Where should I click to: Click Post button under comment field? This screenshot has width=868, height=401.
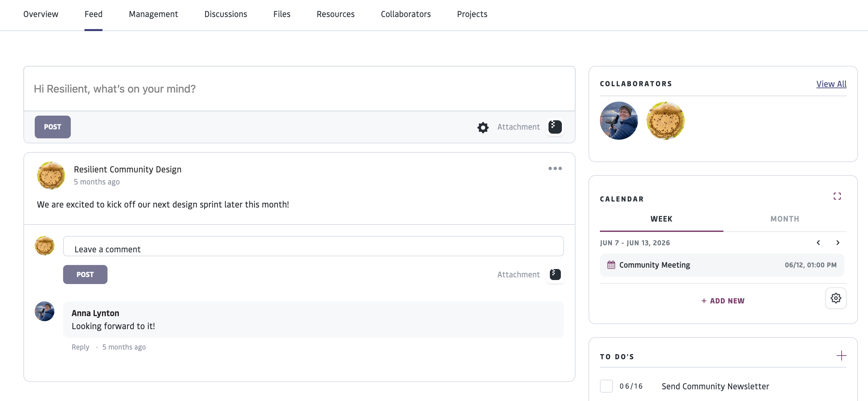(x=85, y=274)
